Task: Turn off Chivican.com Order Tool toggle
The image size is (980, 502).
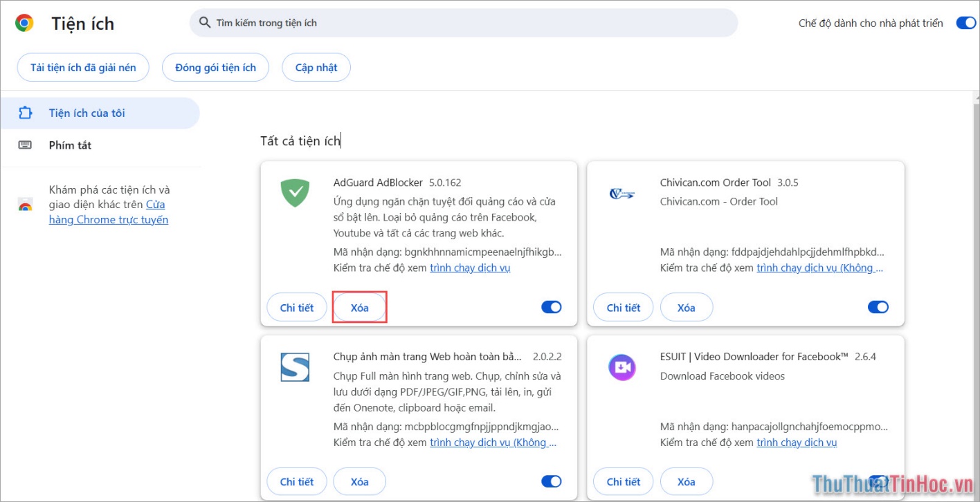Action: point(878,307)
